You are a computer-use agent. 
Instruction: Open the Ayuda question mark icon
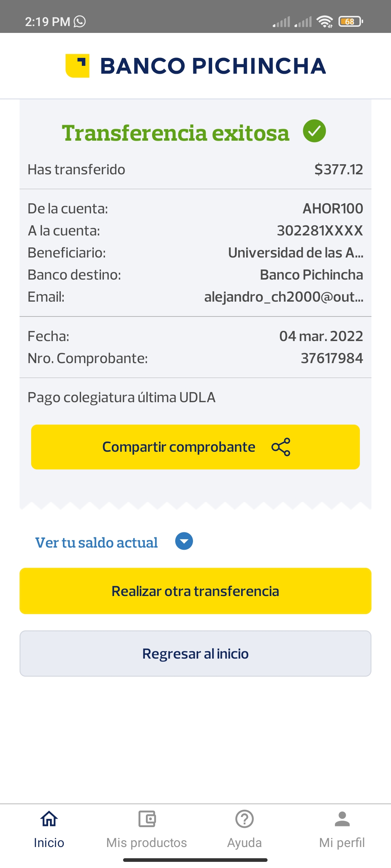pos(244,819)
